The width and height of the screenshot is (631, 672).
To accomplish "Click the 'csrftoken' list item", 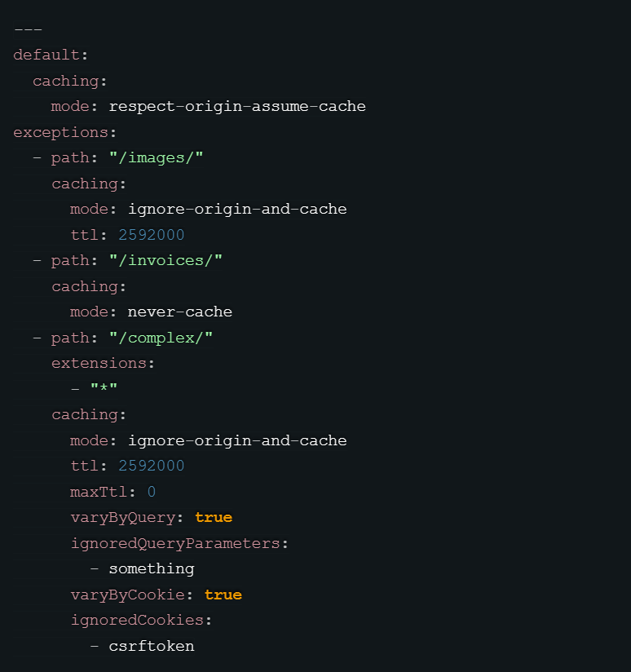I will click(x=152, y=646).
